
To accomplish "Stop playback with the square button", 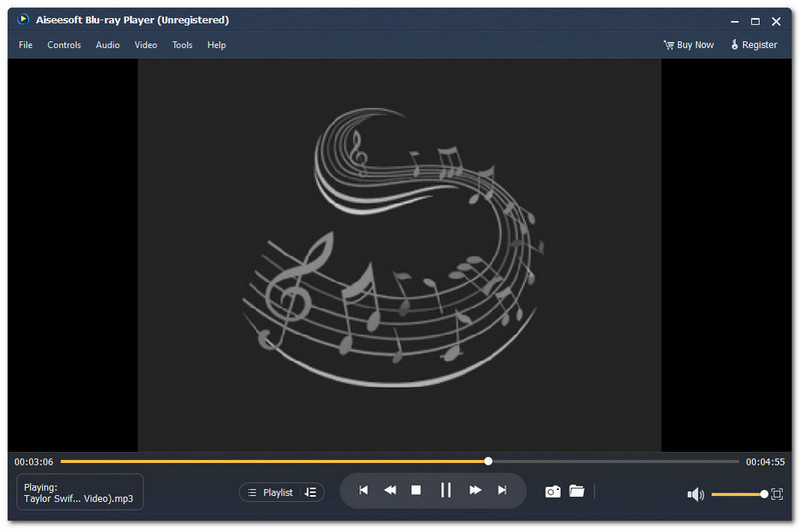I will (417, 490).
